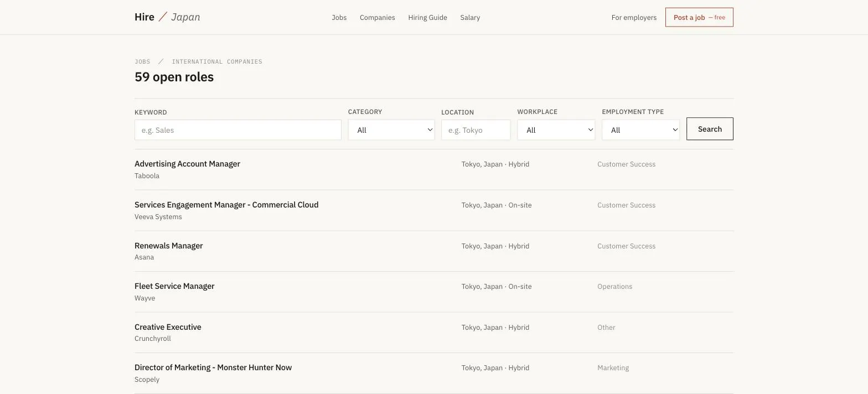Click Tokyo, Japan · On-site on Veeva row
868x394 pixels.
pos(497,205)
